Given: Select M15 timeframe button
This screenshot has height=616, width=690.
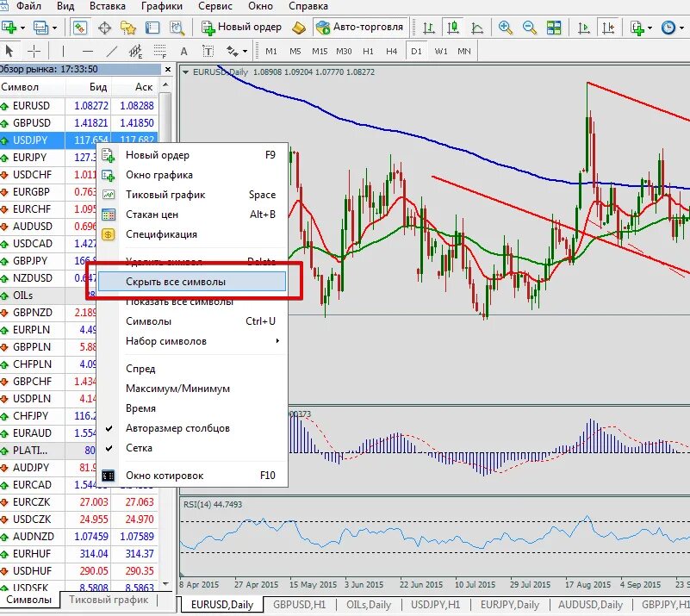Looking at the screenshot, I should point(320,52).
